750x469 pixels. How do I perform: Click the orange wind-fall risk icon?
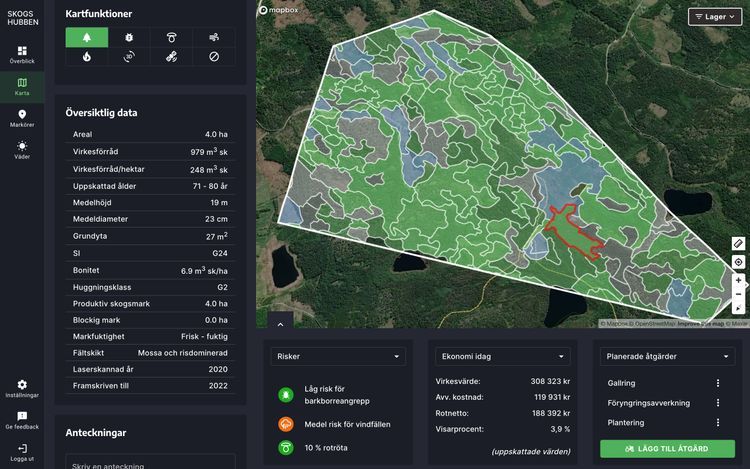pos(286,424)
